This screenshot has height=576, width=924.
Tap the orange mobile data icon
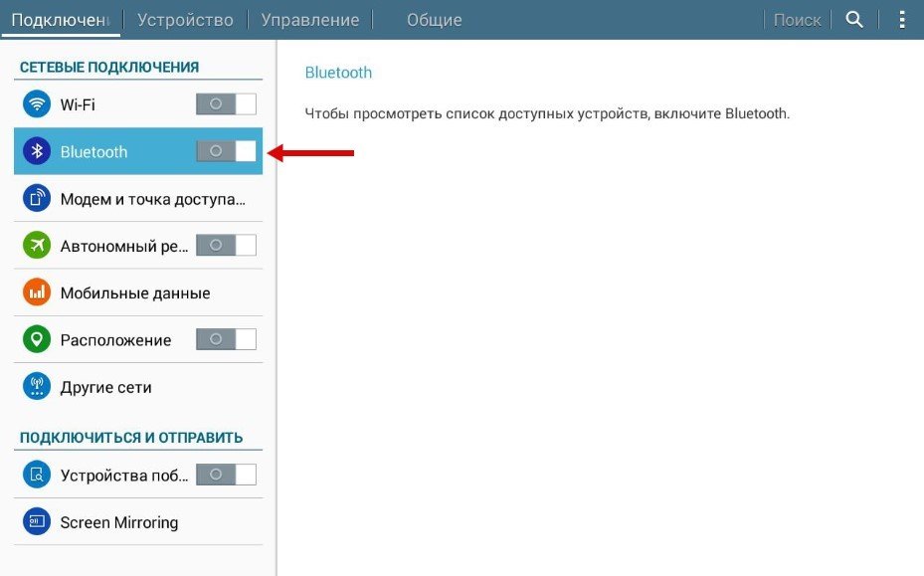(x=37, y=292)
